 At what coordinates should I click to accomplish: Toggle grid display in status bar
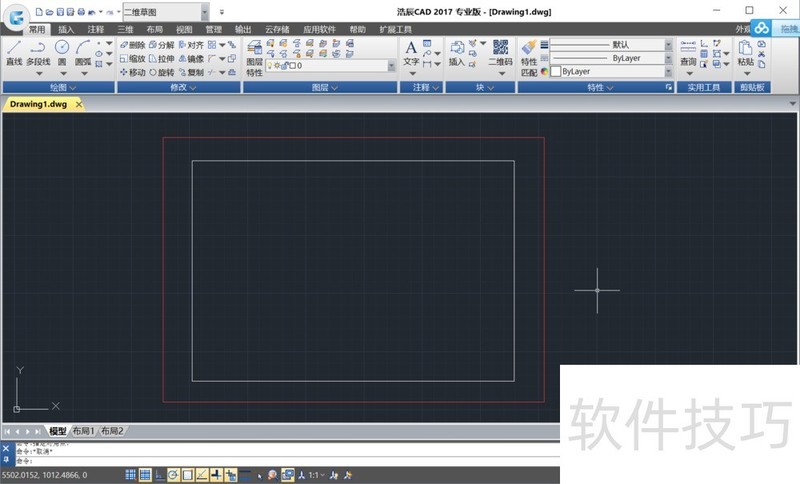click(145, 475)
